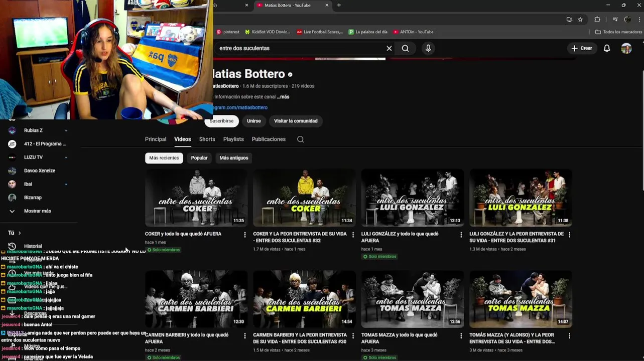
Task: Open CARMEN BARBIERI 14:54 video thumbnail
Action: click(x=304, y=299)
